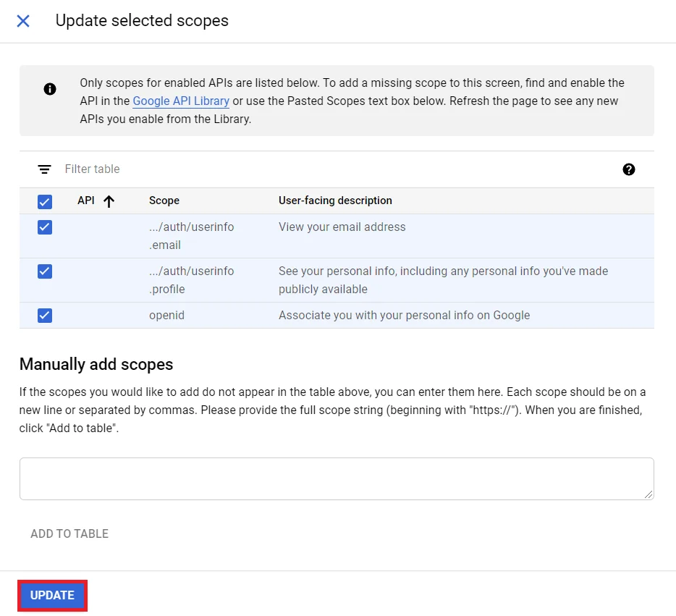This screenshot has width=676, height=616.
Task: Click the User-facing description column header
Action: point(335,201)
